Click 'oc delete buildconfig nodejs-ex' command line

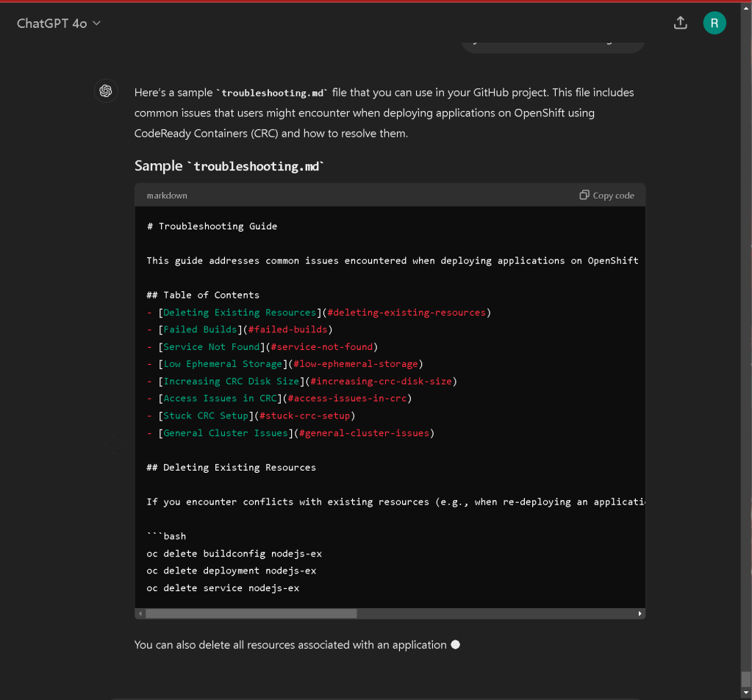tap(234, 554)
